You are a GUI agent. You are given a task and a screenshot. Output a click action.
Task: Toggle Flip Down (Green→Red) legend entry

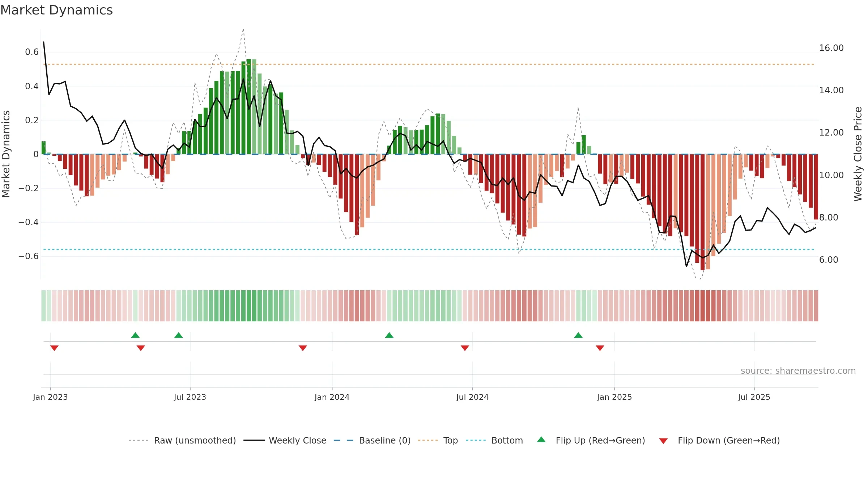coord(719,440)
